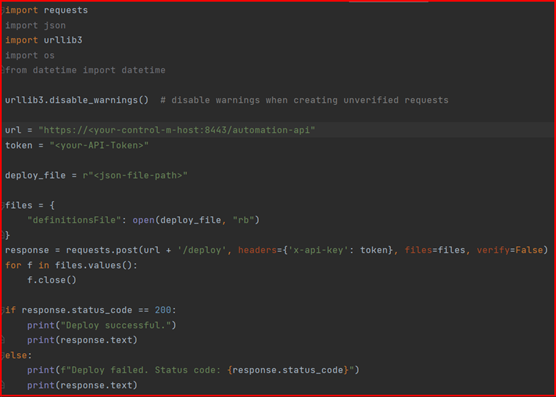Click the "Deploy successful." string
This screenshot has height=397, width=556.
116,325
